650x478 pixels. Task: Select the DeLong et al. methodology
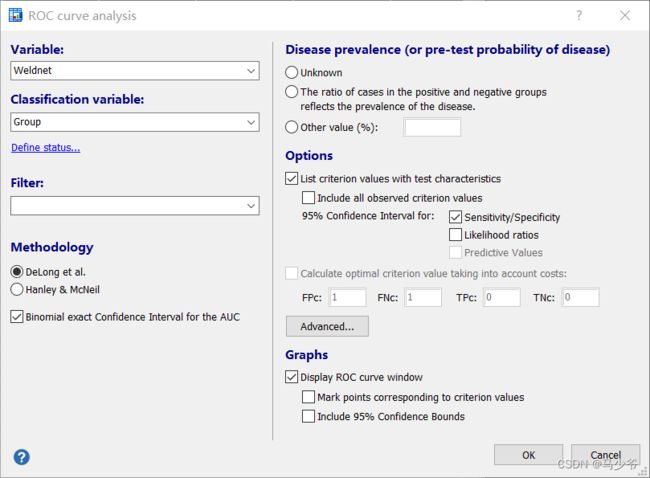[x=17, y=272]
